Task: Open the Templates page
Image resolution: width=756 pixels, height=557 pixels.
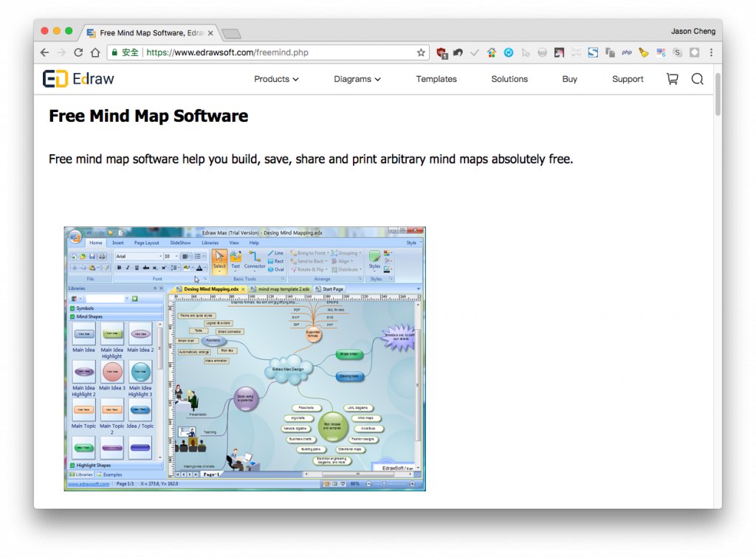Action: point(436,79)
